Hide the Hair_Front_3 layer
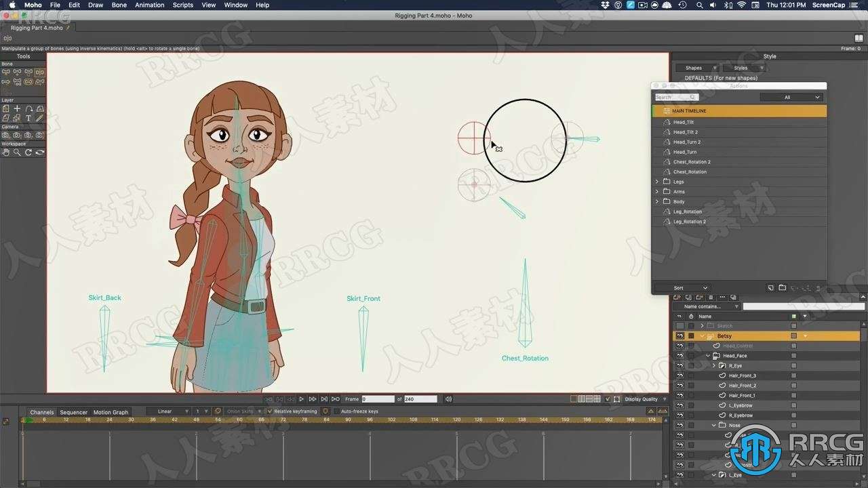The width and height of the screenshot is (868, 488). pyautogui.click(x=679, y=375)
